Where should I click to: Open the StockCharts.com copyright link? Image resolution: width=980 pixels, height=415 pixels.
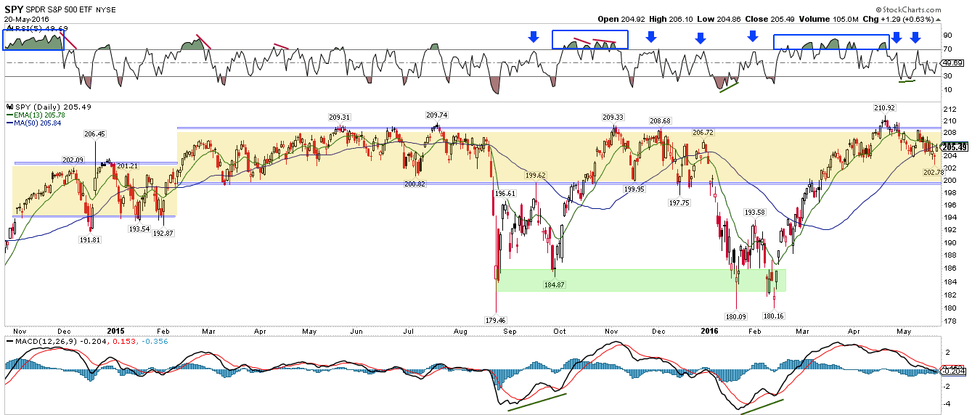[908, 9]
